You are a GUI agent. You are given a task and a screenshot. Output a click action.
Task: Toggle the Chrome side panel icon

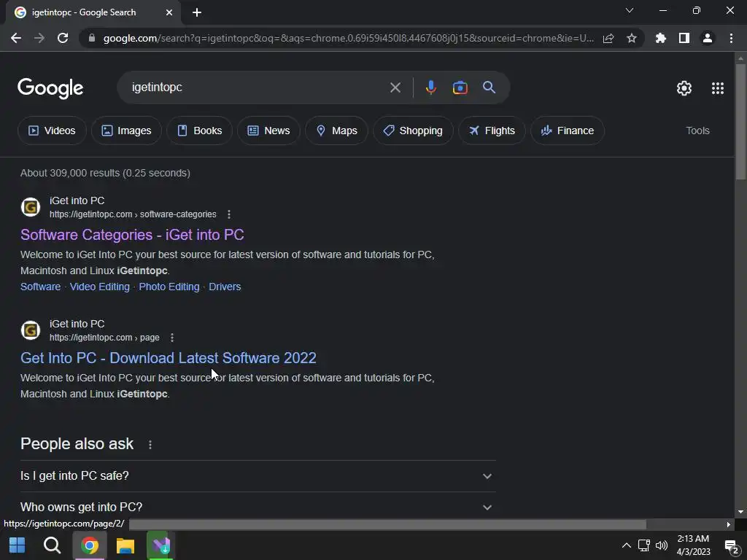684,38
